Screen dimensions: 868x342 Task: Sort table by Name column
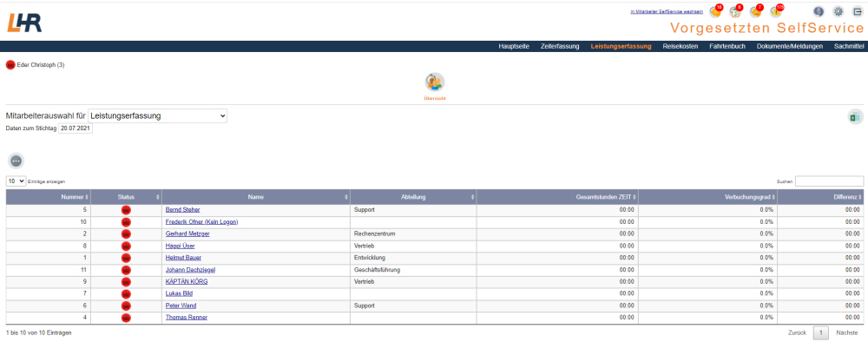pyautogui.click(x=256, y=197)
